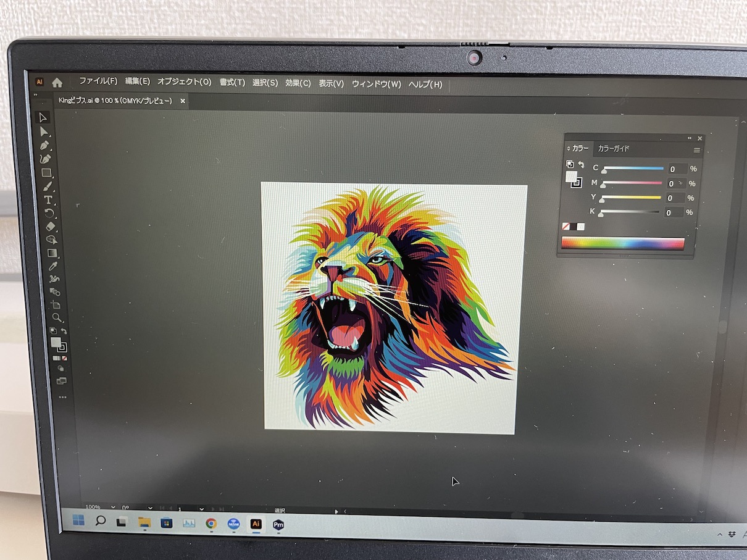Click the C percentage value field
Viewport: 747px width, 560px height.
[677, 169]
